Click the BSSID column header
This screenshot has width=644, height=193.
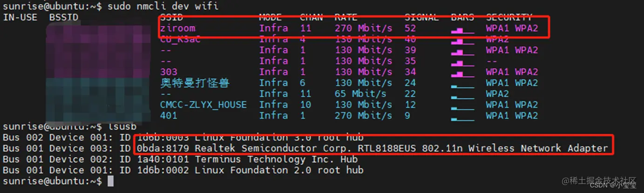(63, 17)
